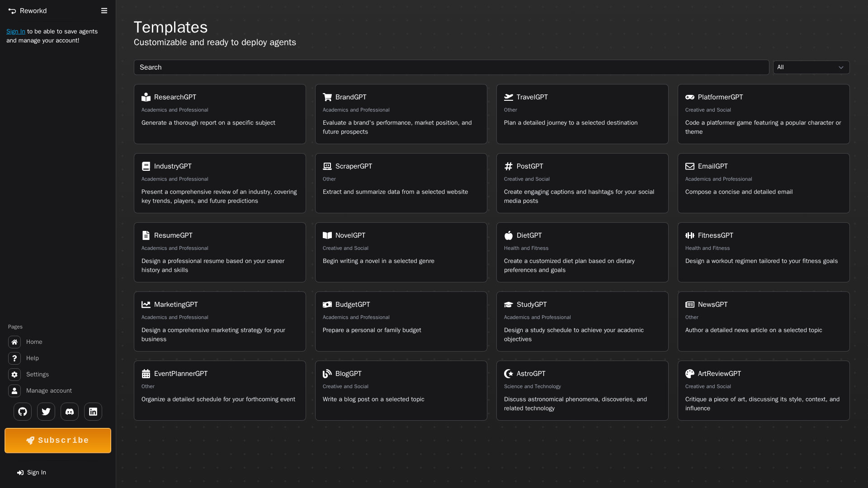Open the LinkedIn icon link
Viewport: 868px width, 488px height.
tap(93, 412)
